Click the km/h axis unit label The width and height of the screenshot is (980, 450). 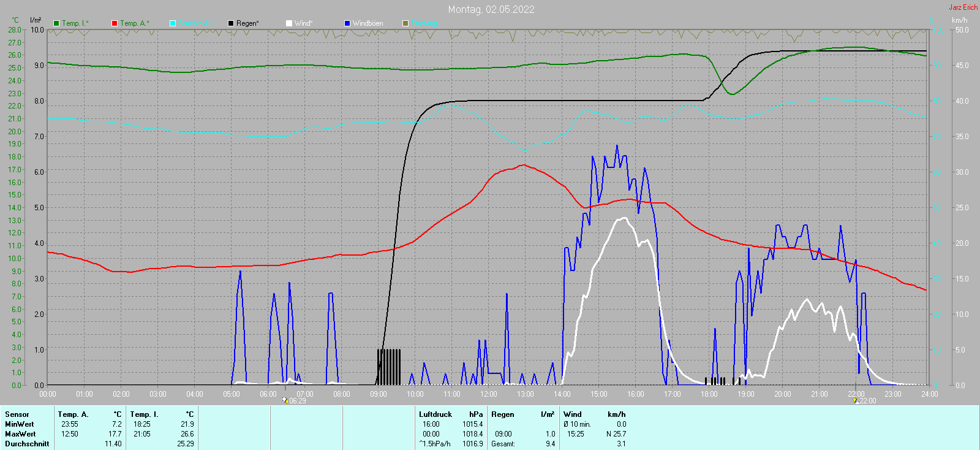(x=959, y=20)
